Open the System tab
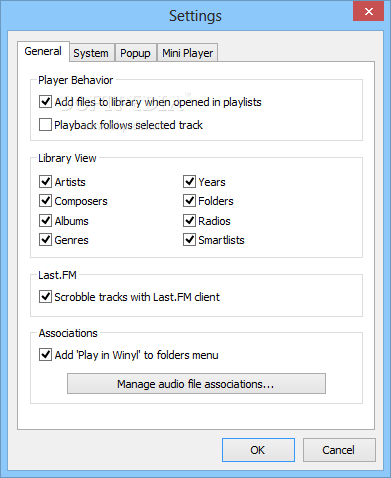The height and width of the screenshot is (478, 391). (x=91, y=53)
